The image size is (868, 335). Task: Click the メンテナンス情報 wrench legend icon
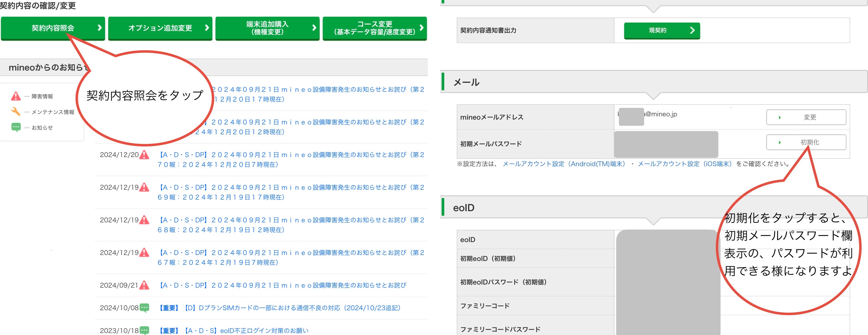coord(16,112)
